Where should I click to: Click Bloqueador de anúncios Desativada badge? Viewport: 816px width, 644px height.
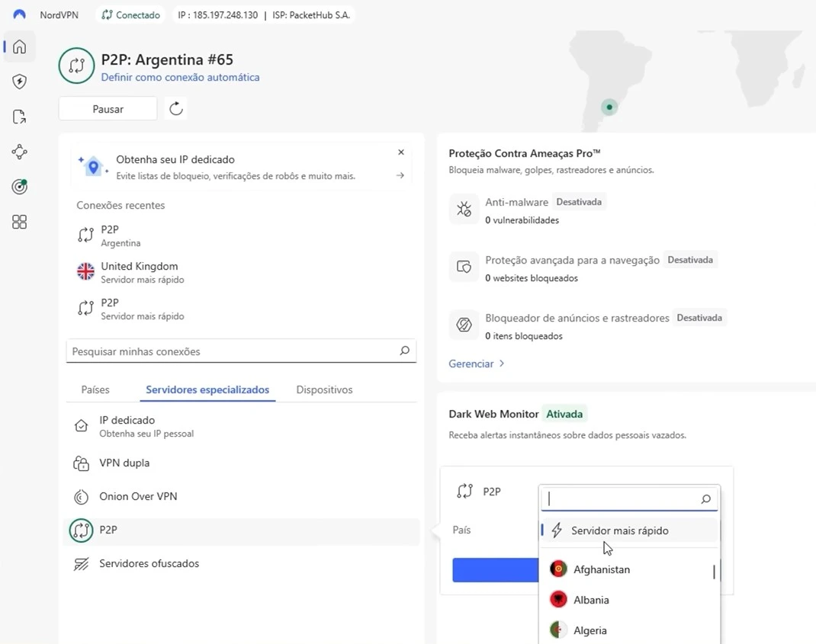point(699,317)
